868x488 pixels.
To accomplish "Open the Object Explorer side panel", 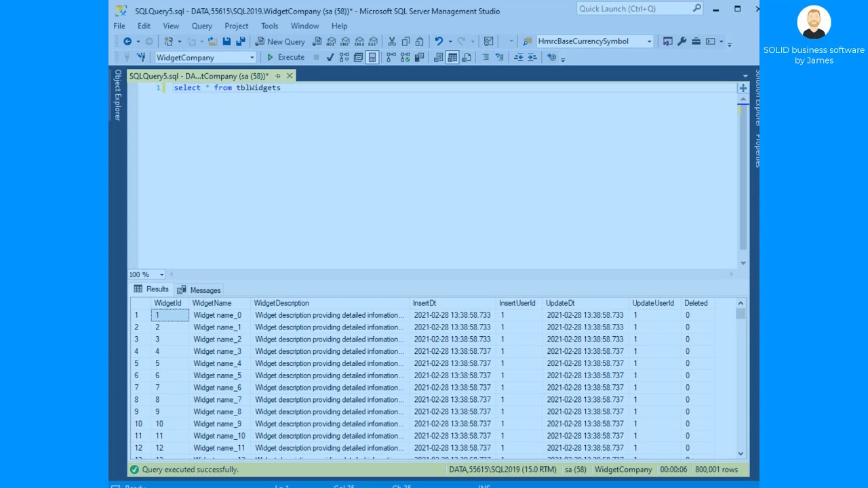I will pos(117,95).
